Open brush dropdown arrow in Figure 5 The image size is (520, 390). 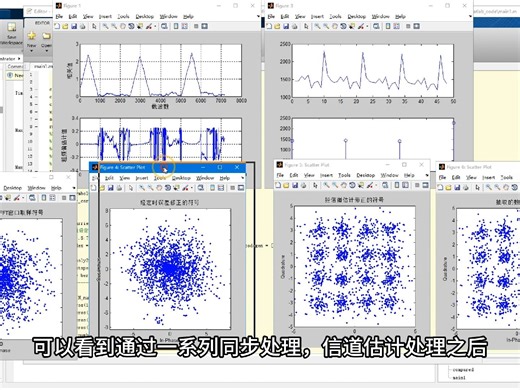[x=376, y=186]
